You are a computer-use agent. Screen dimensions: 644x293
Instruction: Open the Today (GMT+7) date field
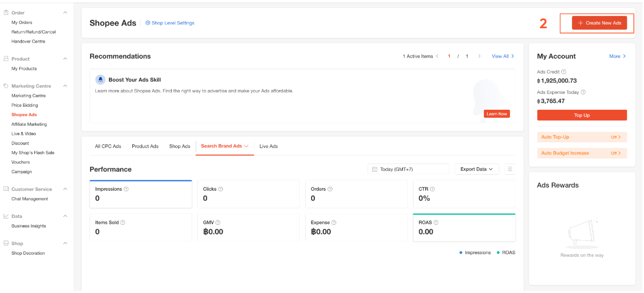[x=408, y=169]
